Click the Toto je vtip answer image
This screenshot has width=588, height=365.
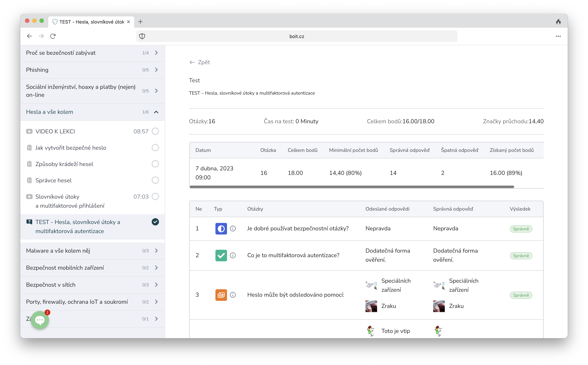tap(371, 331)
